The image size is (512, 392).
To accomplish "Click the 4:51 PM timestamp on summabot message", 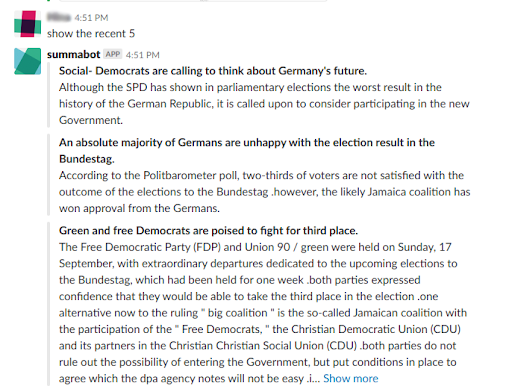I will point(143,55).
